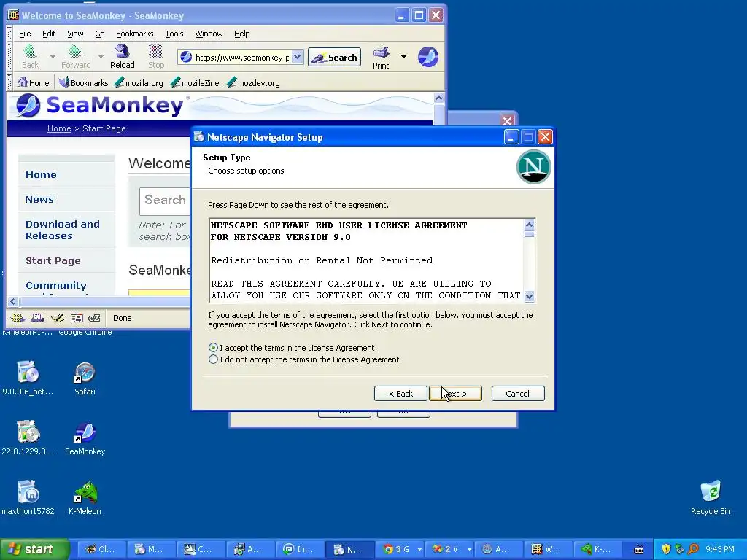Viewport: 747px width, 560px height.
Task: Click SeaMonkey page vertical scrollbar up arrow
Action: click(x=438, y=98)
